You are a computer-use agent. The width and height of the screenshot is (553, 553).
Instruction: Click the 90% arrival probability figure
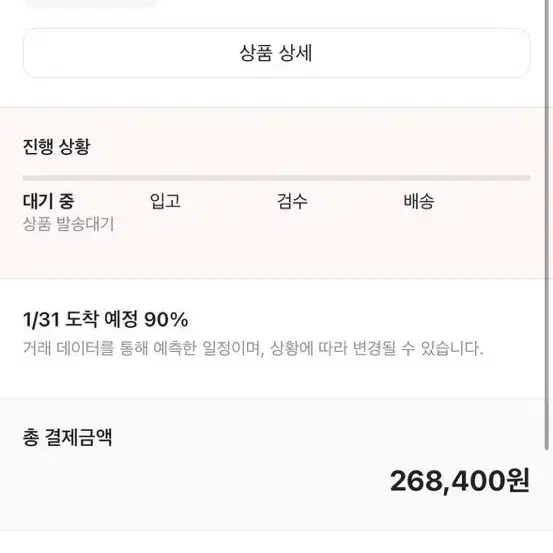point(166,320)
